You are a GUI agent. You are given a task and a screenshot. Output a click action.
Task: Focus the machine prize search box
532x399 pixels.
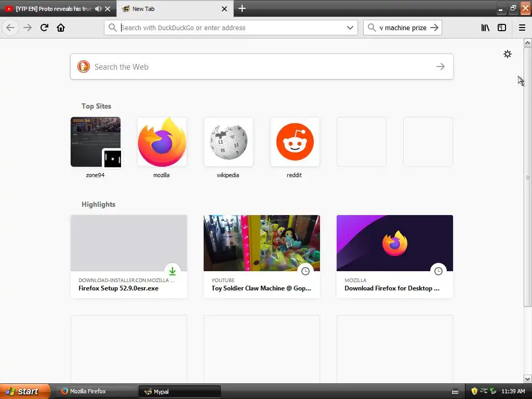(403, 28)
